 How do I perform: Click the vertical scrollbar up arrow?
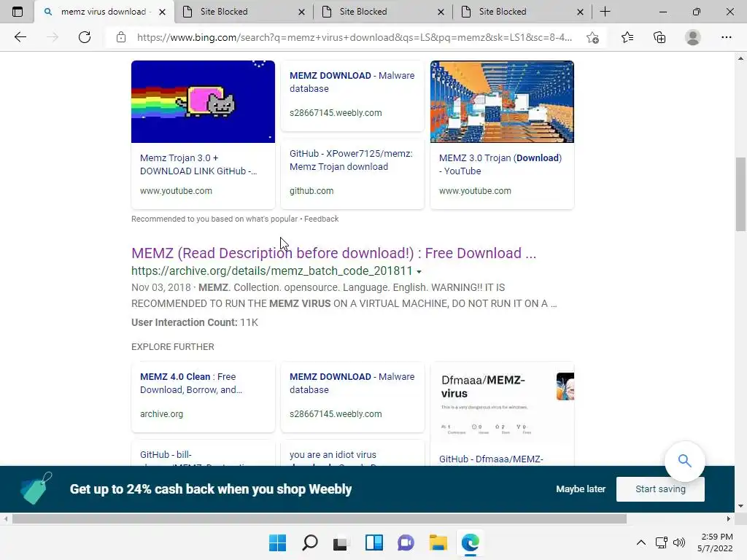coord(740,58)
